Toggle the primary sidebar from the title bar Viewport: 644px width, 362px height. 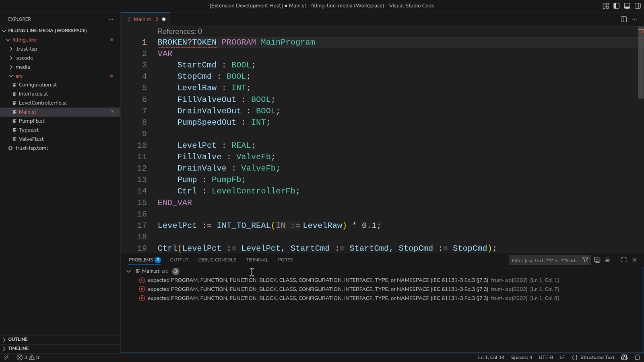pyautogui.click(x=616, y=6)
